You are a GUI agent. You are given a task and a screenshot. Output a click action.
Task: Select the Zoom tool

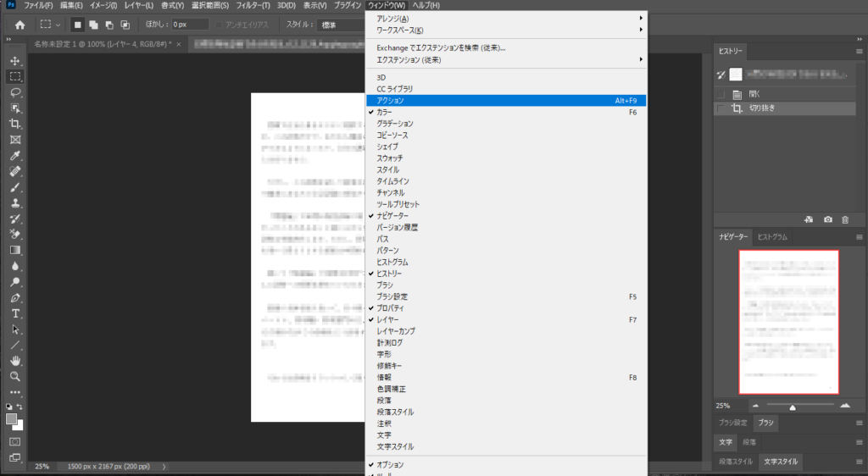[x=15, y=377]
